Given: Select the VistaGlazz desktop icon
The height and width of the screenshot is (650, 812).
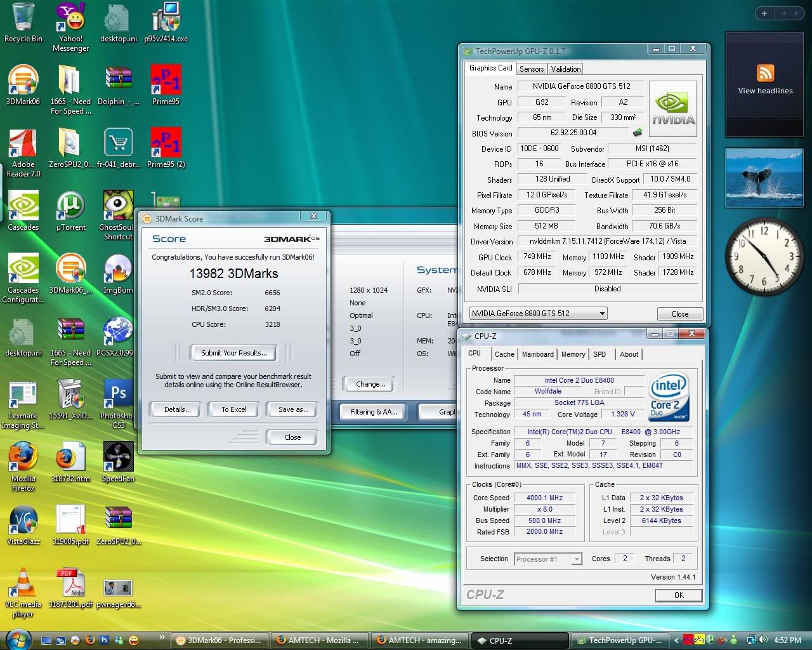Looking at the screenshot, I should click(x=23, y=525).
